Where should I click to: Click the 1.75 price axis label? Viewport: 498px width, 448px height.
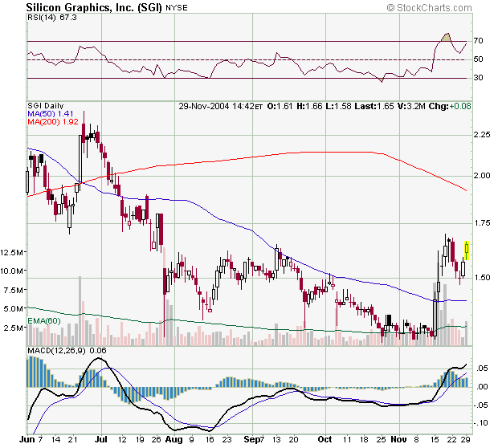point(482,223)
